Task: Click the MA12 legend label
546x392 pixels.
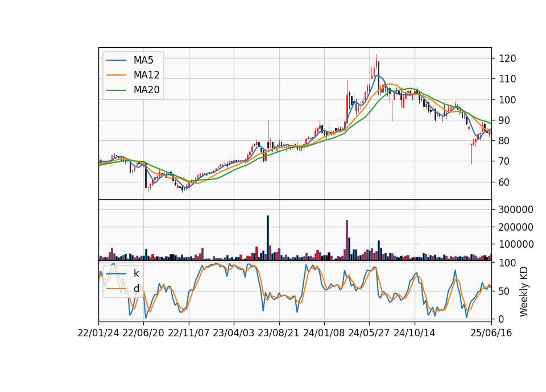Action: click(146, 75)
